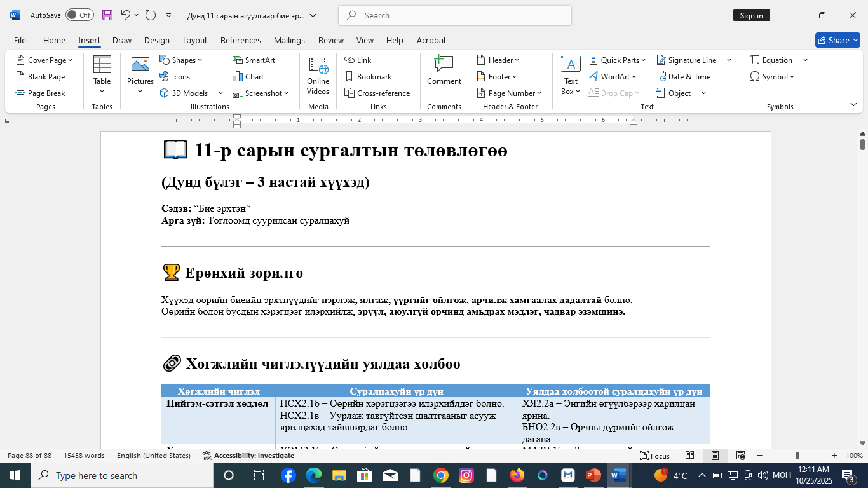This screenshot has width=868, height=488.
Task: Open the Mailings ribbon tab
Action: point(289,40)
